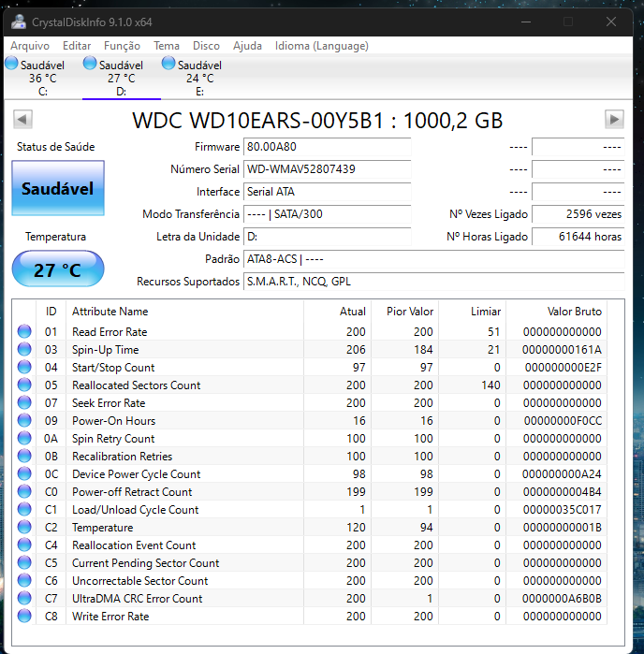
Task: Click raw value 00000000F0CC of Power-On Hours
Action: coord(563,421)
